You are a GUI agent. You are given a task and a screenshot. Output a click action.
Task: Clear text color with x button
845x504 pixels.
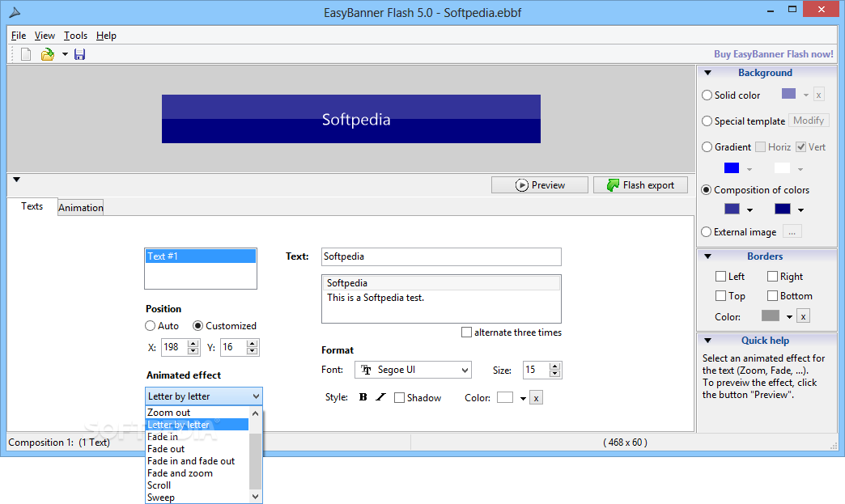coord(536,398)
